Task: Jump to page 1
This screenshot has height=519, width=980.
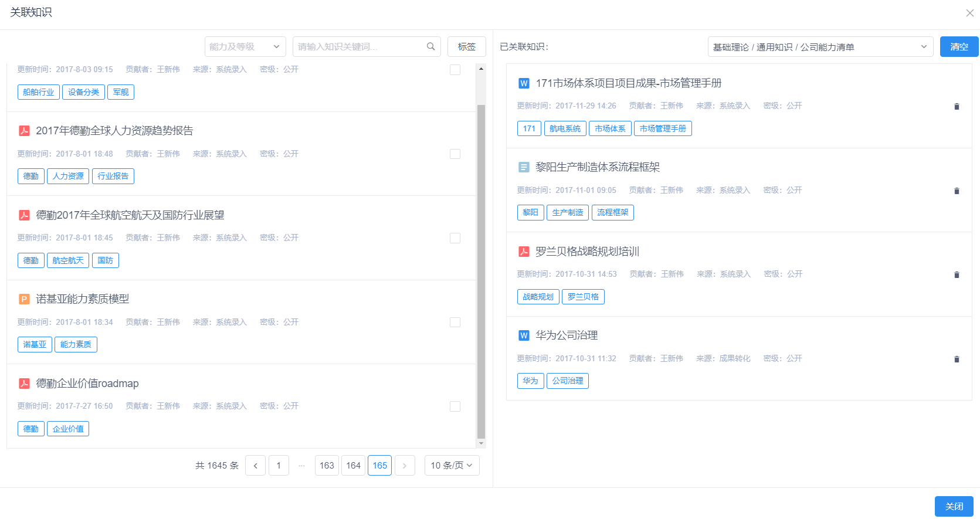Action: point(279,466)
